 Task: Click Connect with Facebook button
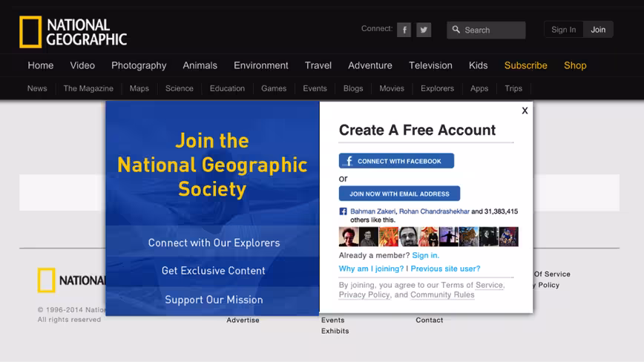[396, 161]
